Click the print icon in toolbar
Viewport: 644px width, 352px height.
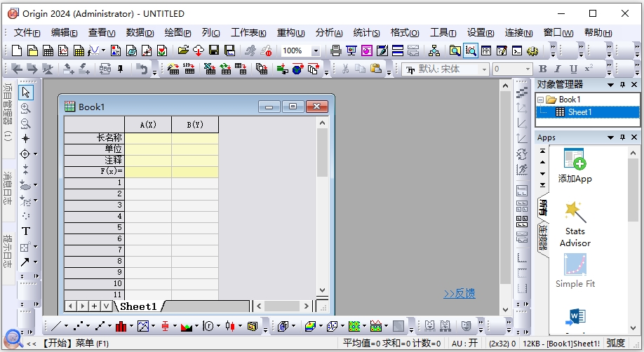pyautogui.click(x=336, y=50)
